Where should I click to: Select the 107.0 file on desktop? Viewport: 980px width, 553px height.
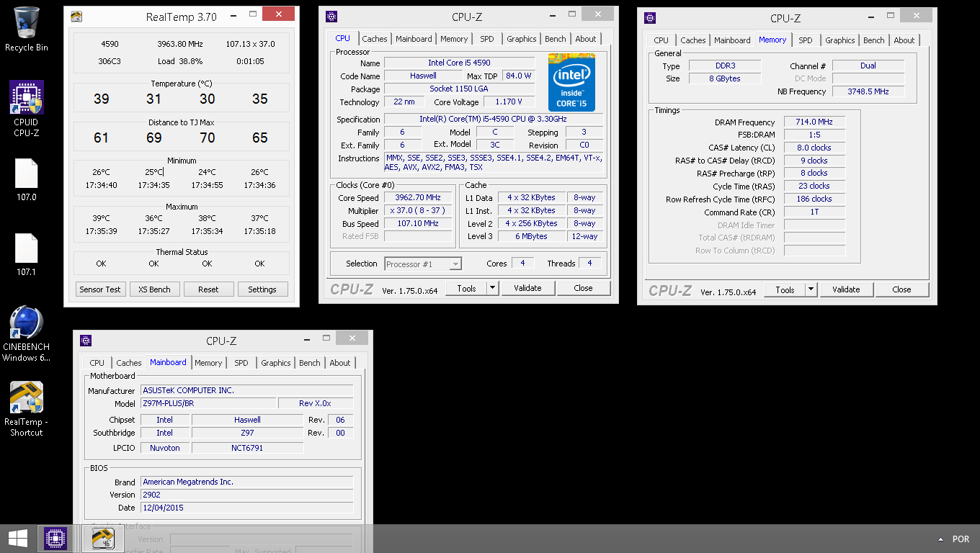(27, 180)
